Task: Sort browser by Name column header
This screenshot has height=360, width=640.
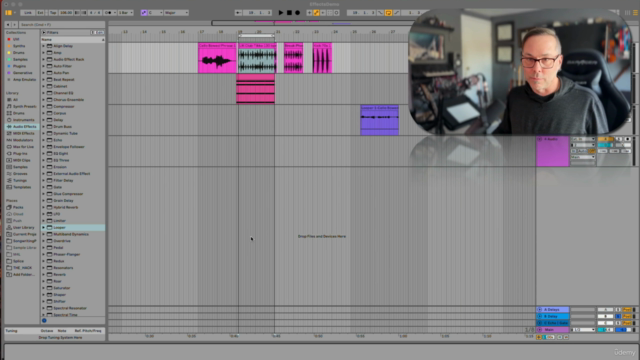Action: click(72, 40)
